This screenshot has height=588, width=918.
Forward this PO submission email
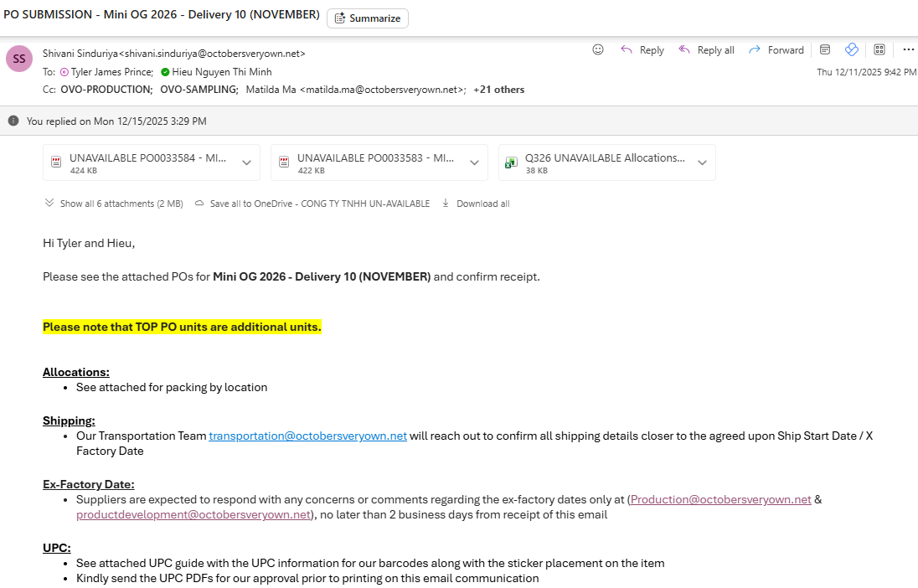click(x=776, y=50)
